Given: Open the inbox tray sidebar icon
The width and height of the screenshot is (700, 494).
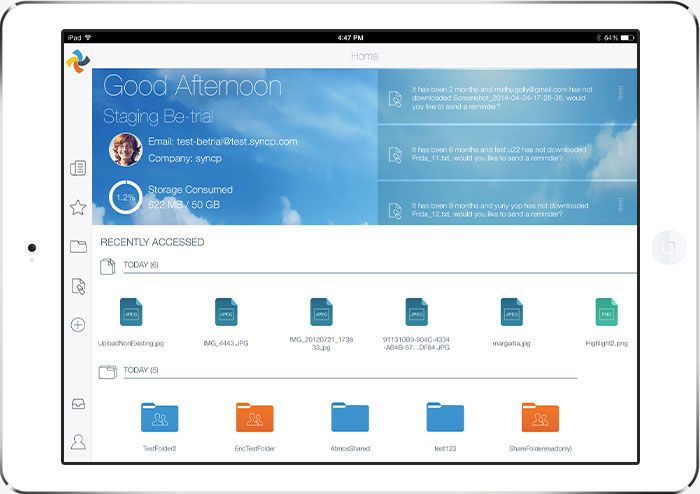Looking at the screenshot, I should [x=78, y=404].
